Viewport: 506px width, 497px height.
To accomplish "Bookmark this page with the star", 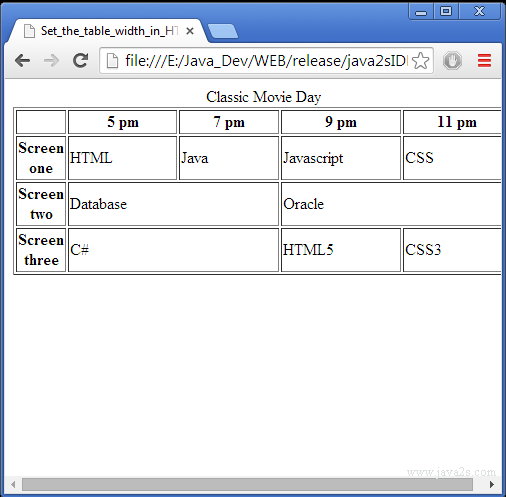I will (420, 61).
